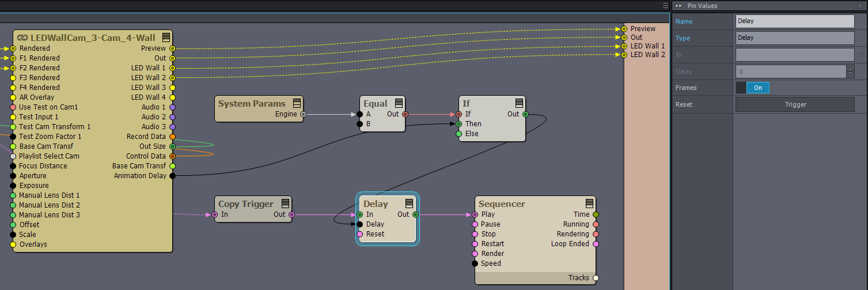The width and height of the screenshot is (868, 290).
Task: Open the In dropdown in Pin Values
Action: click(861, 55)
